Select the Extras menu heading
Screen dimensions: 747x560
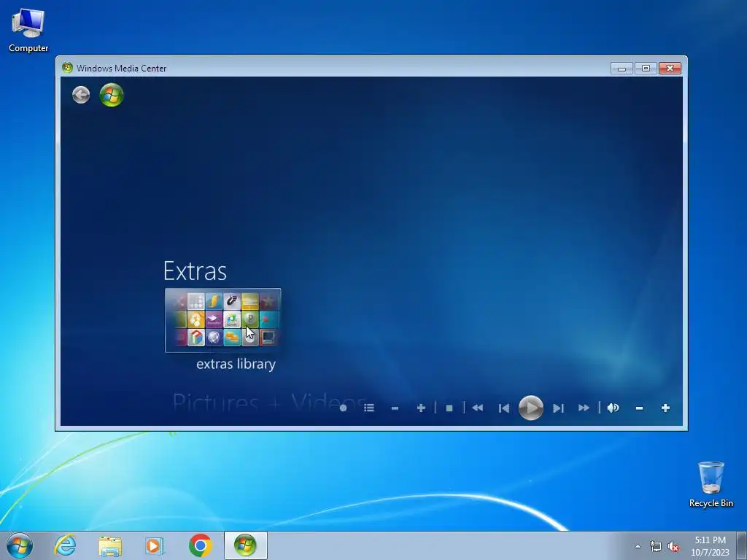coord(195,271)
